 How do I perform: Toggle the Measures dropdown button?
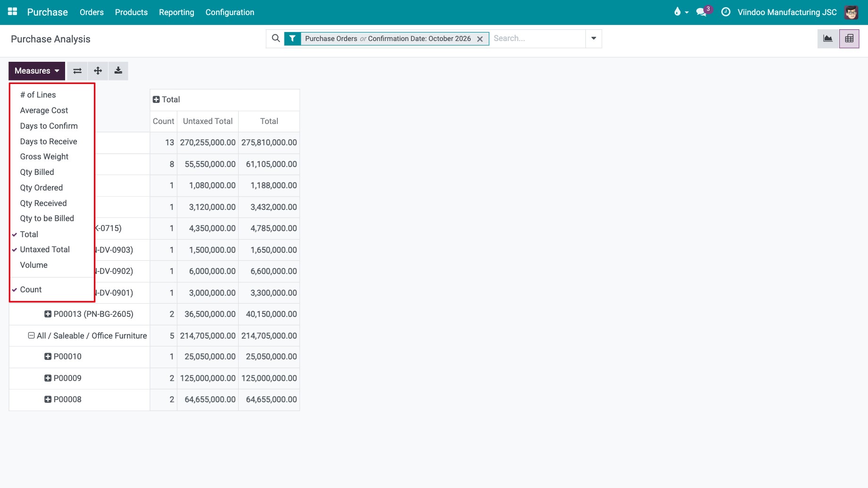(x=37, y=71)
